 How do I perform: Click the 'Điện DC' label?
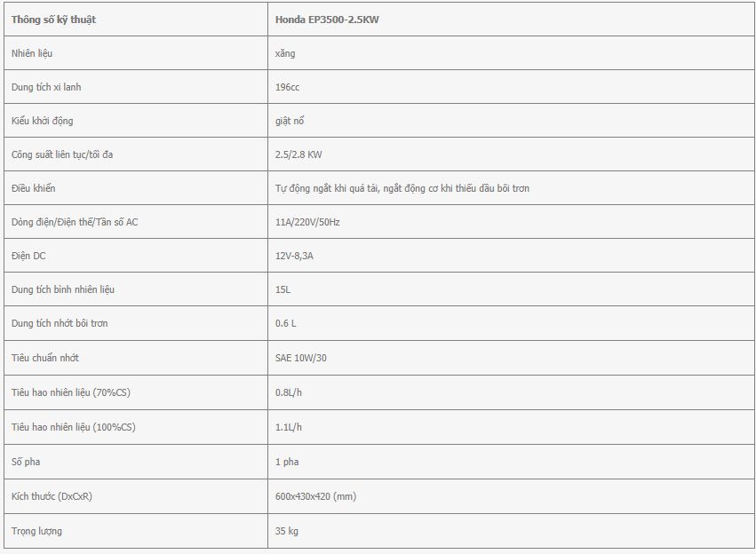tap(28, 256)
